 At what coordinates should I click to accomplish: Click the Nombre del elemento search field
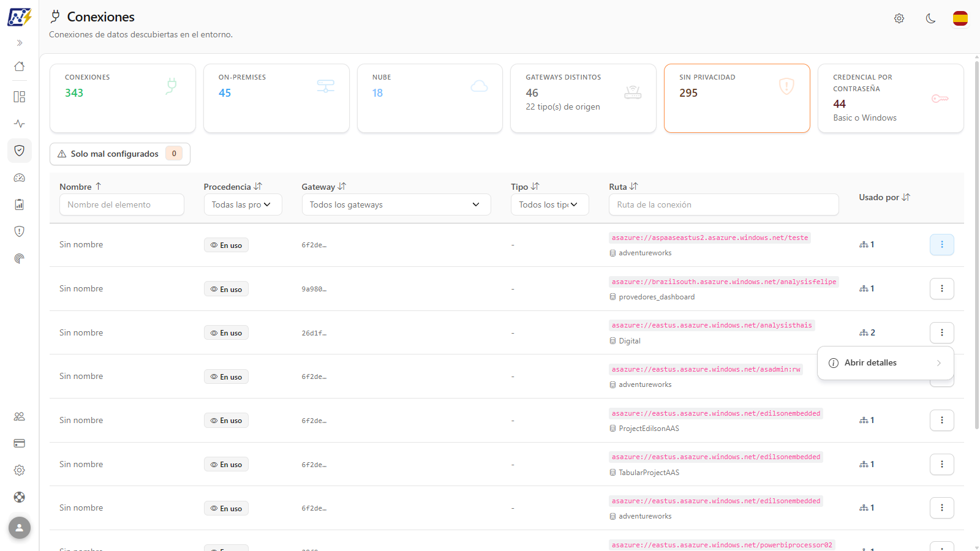click(x=122, y=204)
